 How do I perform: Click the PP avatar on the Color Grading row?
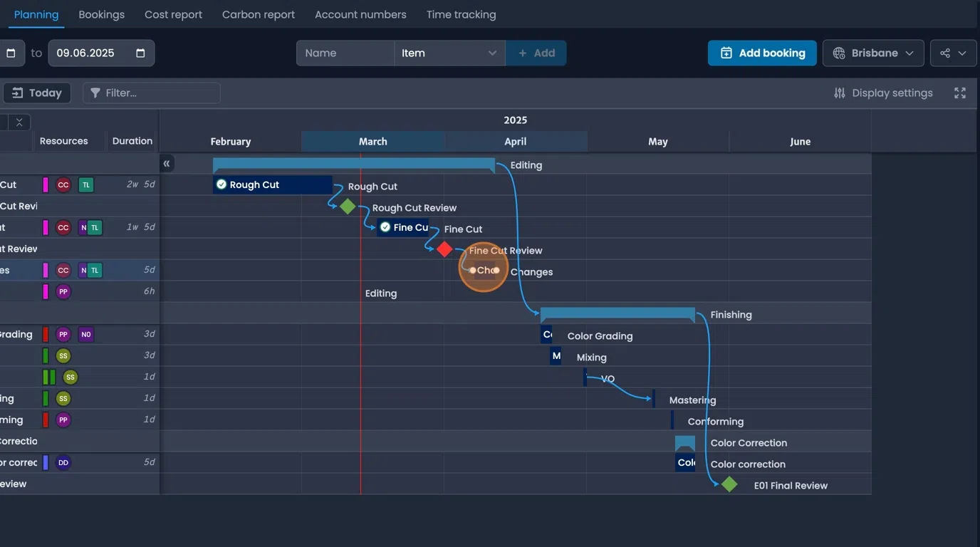pos(63,334)
